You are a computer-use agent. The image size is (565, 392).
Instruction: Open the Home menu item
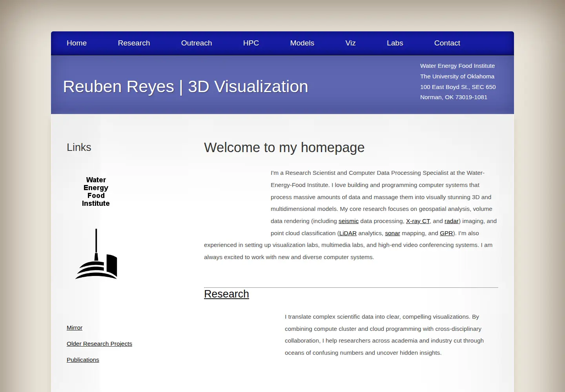tap(77, 43)
